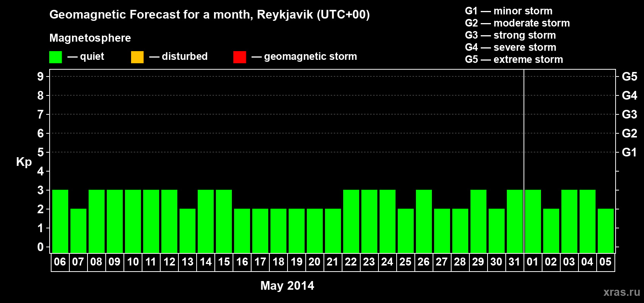Click the bar for day 07
Image resolution: width=644 pixels, height=303 pixels.
[x=78, y=231]
